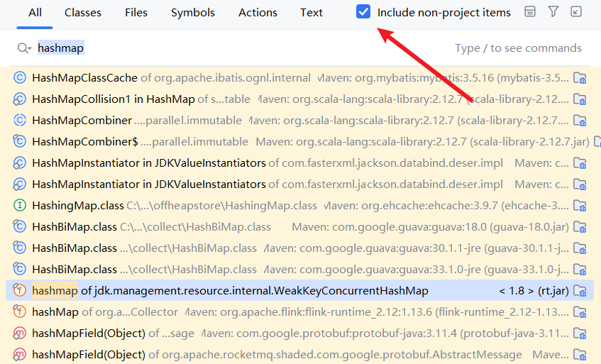Click the Preview toggle icon
This screenshot has width=601, height=364.
click(x=529, y=12)
